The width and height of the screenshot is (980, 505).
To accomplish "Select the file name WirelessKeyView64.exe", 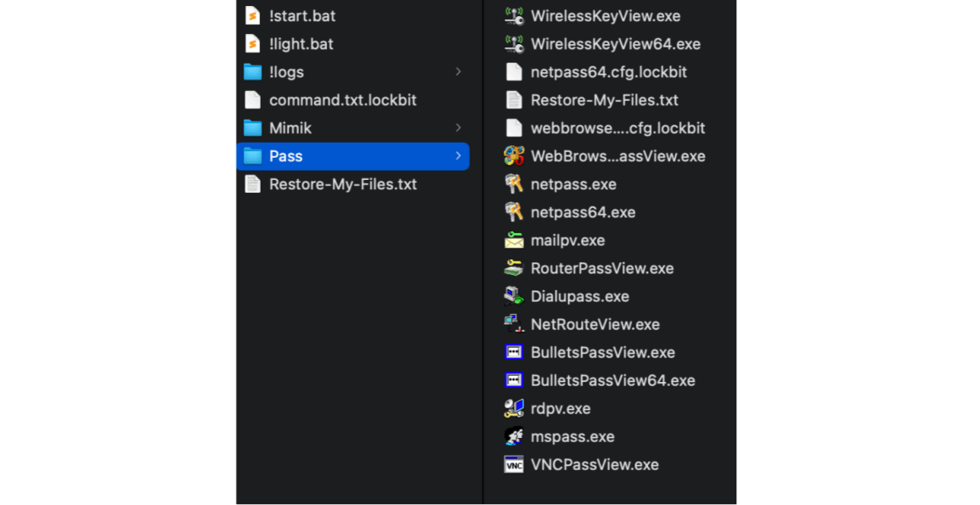I will click(616, 44).
